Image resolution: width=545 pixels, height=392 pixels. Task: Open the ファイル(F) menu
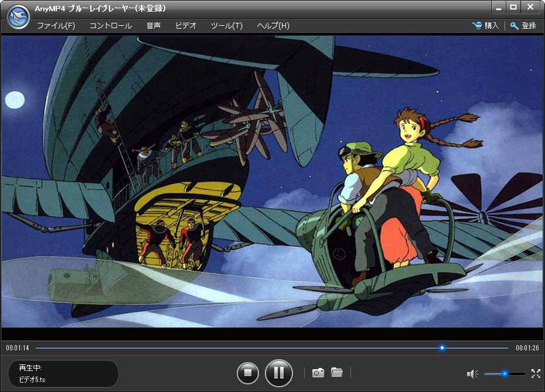(56, 26)
